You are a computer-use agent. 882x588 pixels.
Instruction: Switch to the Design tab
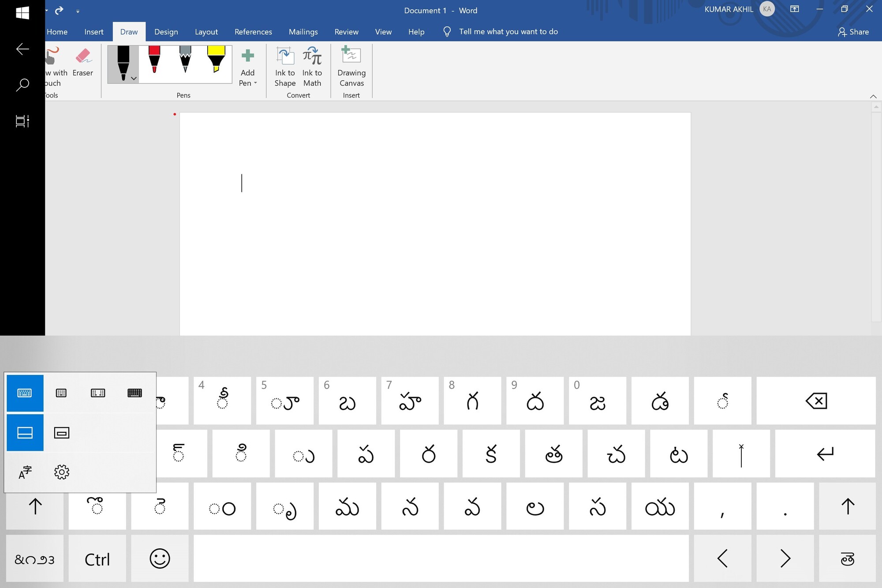coord(166,32)
